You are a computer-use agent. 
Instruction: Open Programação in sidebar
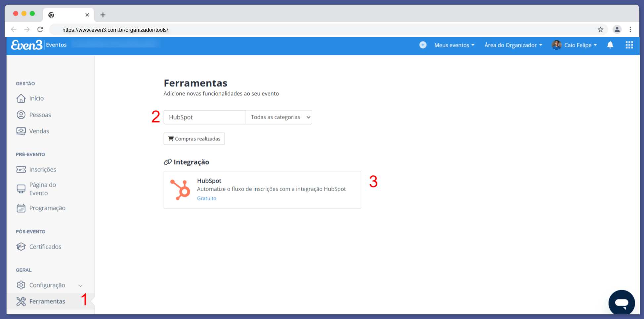47,208
